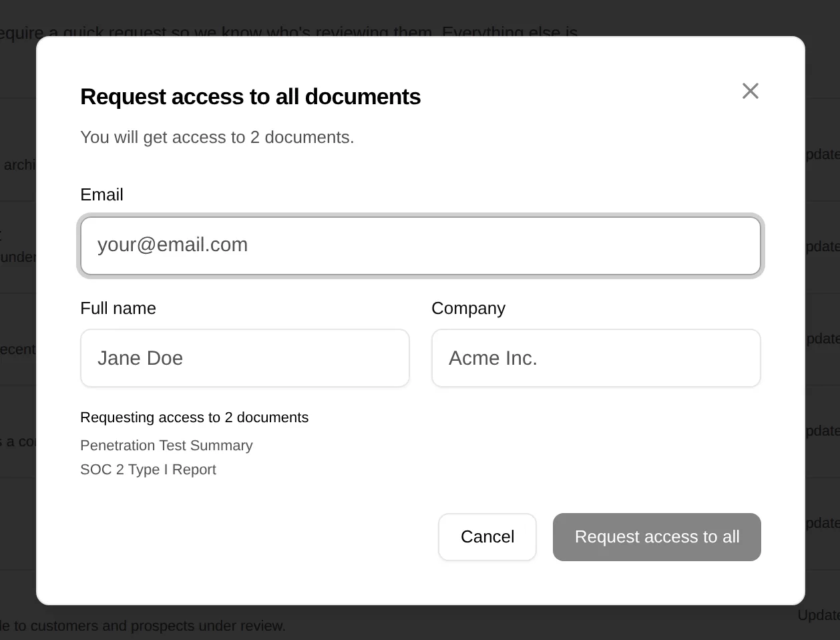Click the Email field label
Viewport: 840px width, 640px height.
pyautogui.click(x=101, y=194)
